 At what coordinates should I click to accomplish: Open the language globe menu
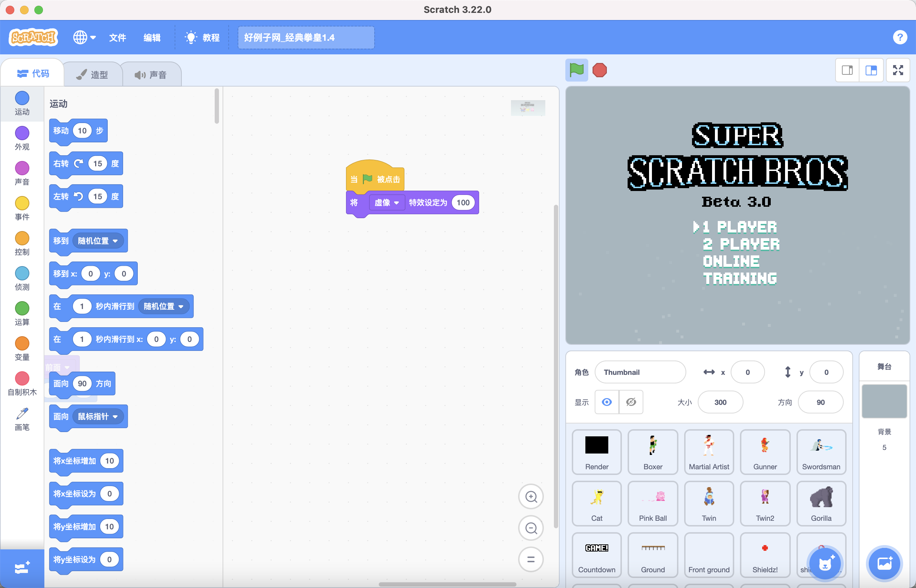[84, 38]
